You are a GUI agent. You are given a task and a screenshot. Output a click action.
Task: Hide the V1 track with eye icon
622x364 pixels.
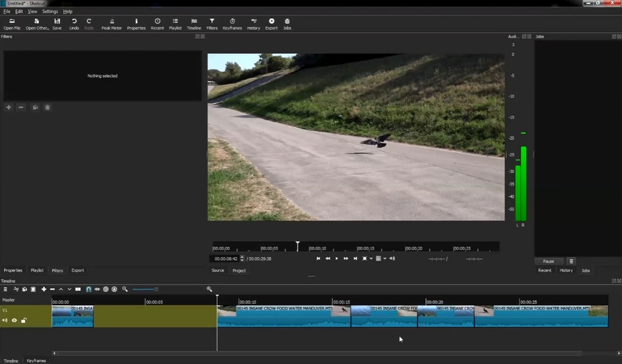[x=15, y=320]
